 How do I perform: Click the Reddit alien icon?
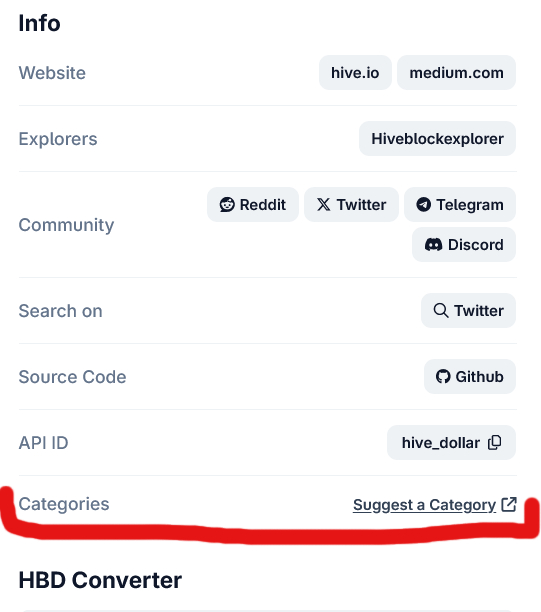227,205
